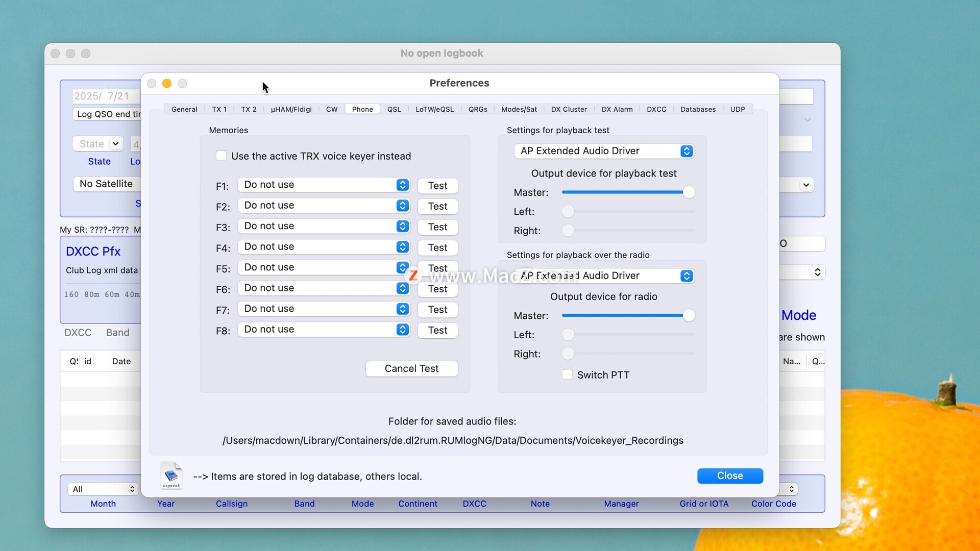Test the F6 memory
The height and width of the screenshot is (551, 980).
tap(437, 289)
